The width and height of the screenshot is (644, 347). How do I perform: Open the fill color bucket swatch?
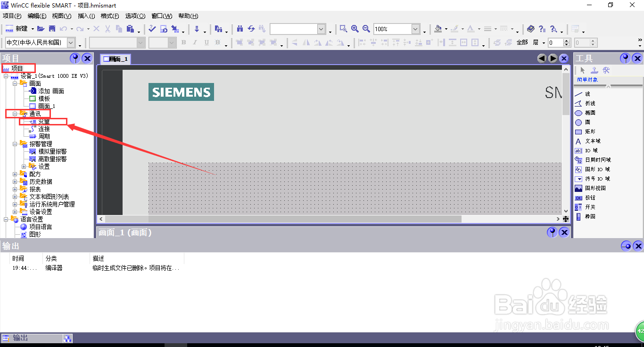438,29
